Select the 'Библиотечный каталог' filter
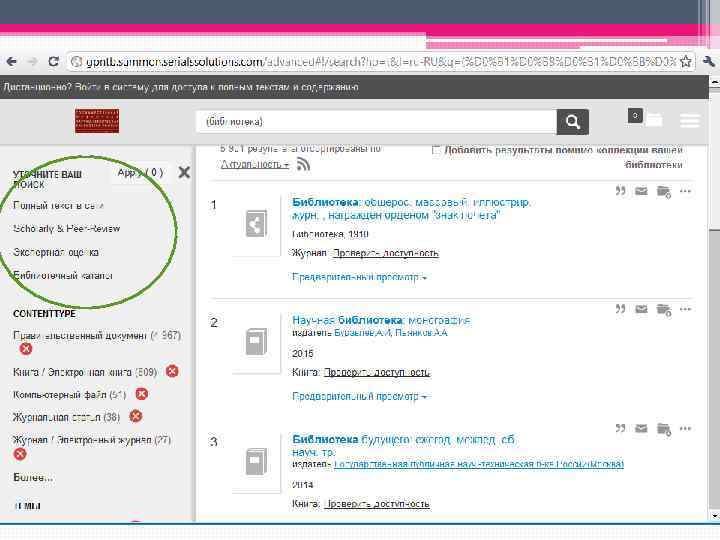 click(x=62, y=276)
